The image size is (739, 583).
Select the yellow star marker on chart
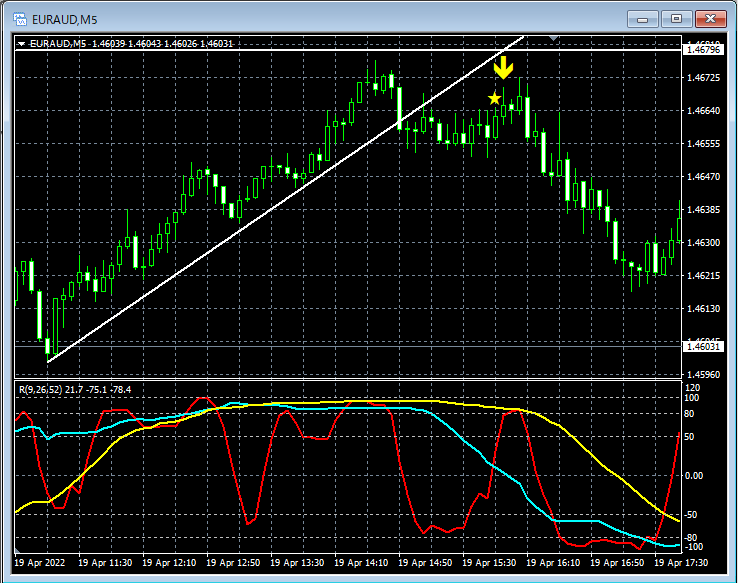click(494, 99)
